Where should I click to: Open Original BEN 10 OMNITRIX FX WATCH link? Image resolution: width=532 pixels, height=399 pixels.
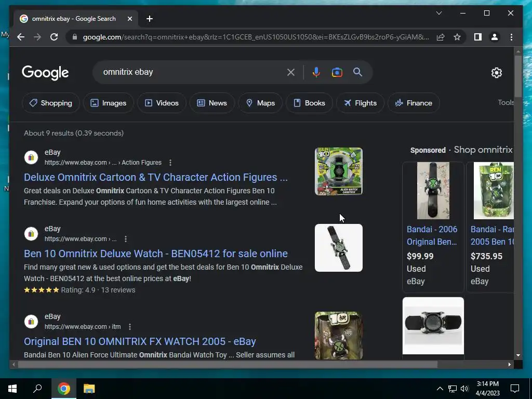(140, 341)
